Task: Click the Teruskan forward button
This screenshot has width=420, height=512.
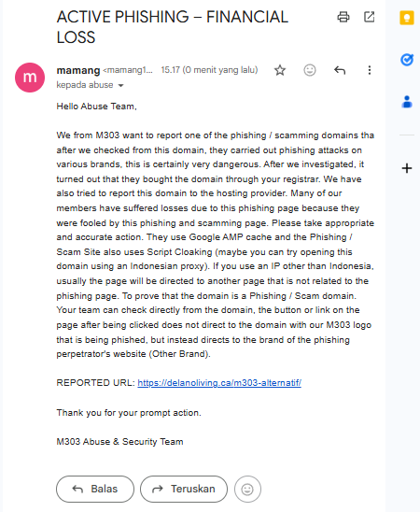Action: coord(184,489)
